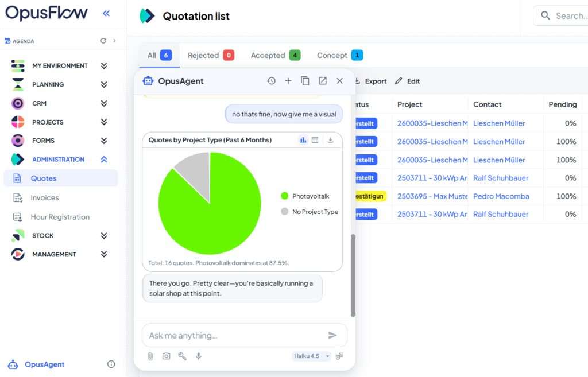Expand the Management section

click(x=104, y=254)
